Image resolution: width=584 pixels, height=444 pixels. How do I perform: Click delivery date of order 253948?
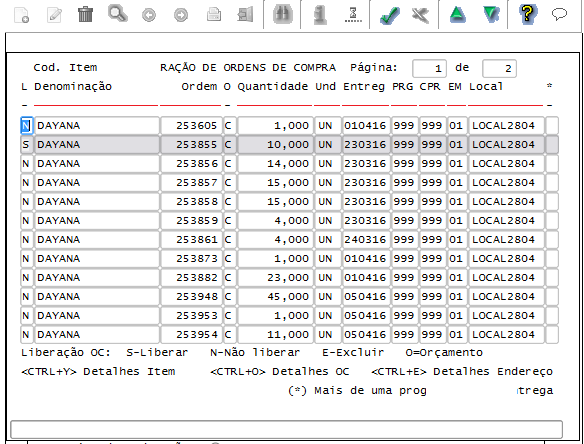[x=366, y=296]
